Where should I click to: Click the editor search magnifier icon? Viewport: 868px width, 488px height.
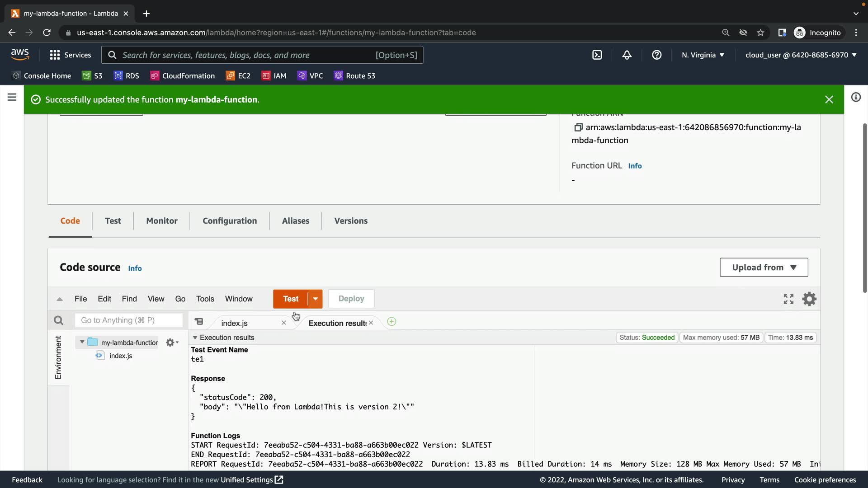[58, 320]
